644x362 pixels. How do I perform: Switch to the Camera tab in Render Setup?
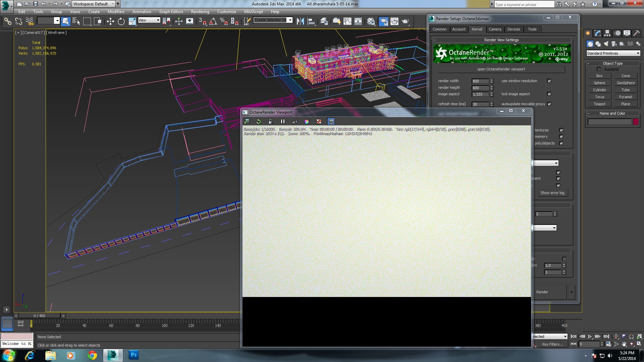click(495, 29)
